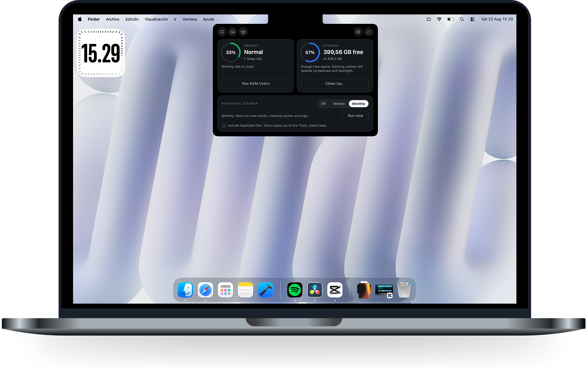Click the Wi-Fi icon in menu bar
588x374 pixels.
point(439,19)
